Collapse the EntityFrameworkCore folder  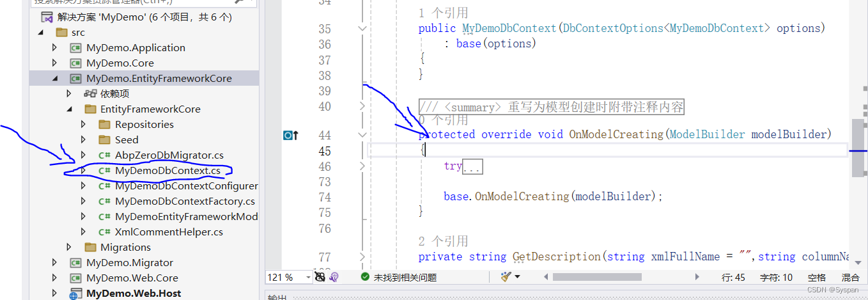click(x=69, y=109)
